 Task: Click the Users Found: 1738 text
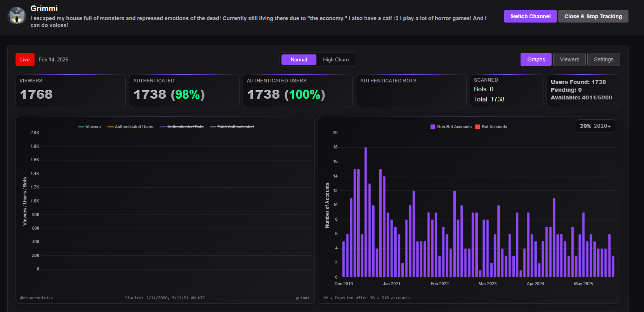578,82
